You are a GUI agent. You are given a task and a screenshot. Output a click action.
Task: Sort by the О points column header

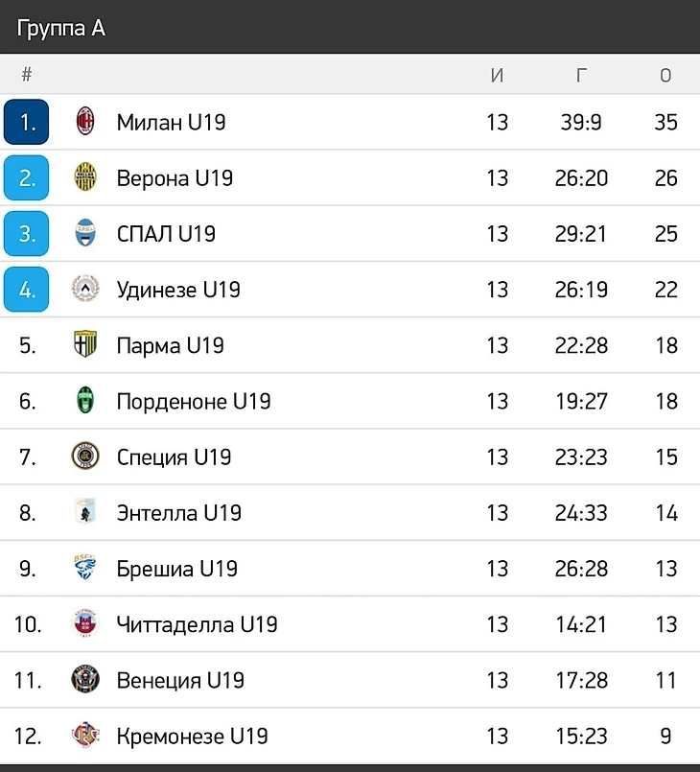tap(665, 76)
